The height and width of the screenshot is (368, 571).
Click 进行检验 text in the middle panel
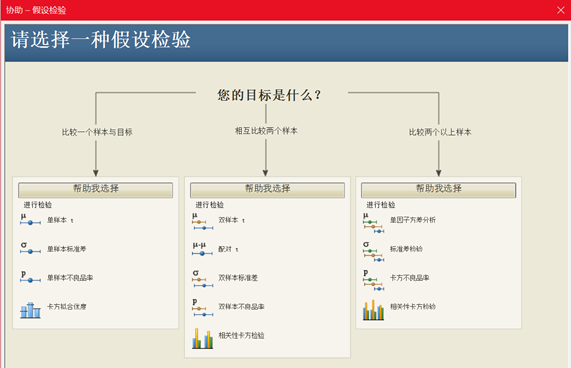pyautogui.click(x=210, y=205)
